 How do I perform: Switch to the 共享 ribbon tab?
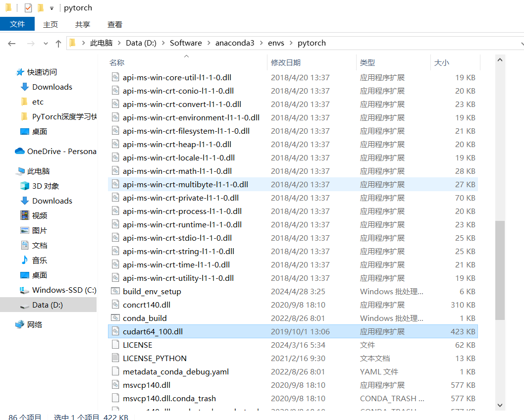pyautogui.click(x=83, y=24)
